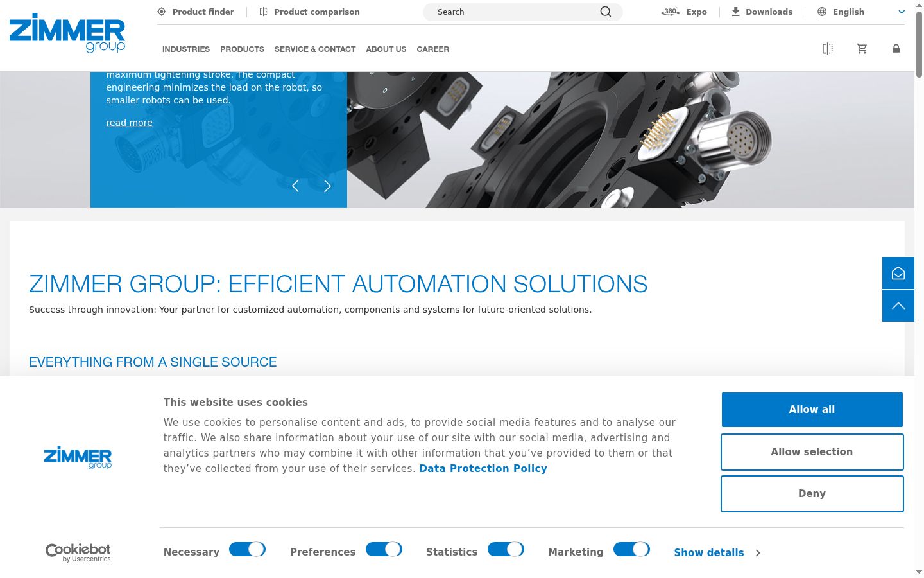Click heading Everything from a single source
This screenshot has width=924, height=578.
[153, 362]
